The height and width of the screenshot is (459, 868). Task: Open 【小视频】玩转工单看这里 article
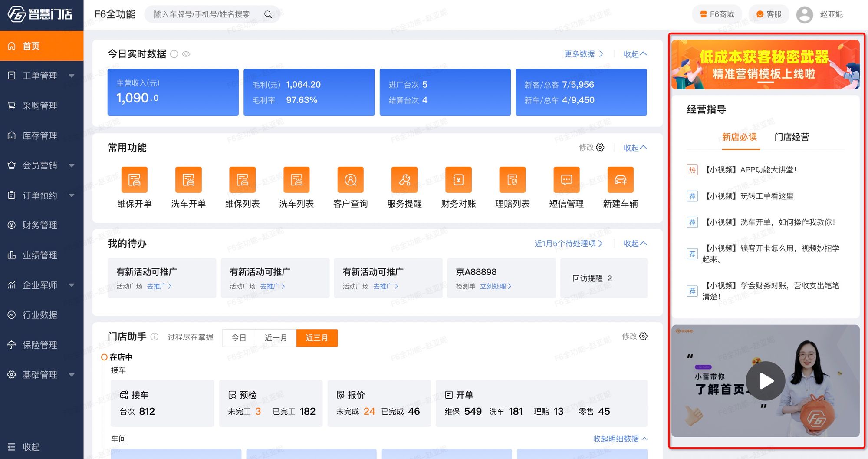tap(748, 196)
